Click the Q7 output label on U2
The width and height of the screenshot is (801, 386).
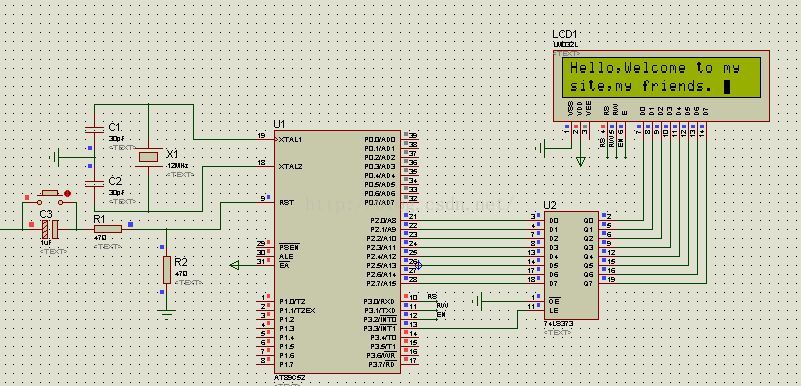(x=588, y=283)
